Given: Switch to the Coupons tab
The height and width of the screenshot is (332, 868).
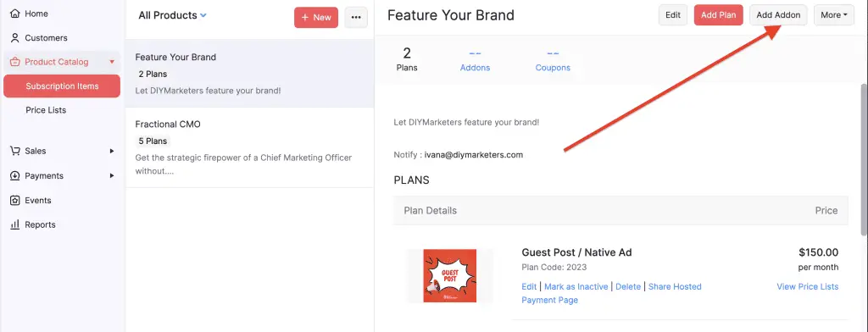Looking at the screenshot, I should click(x=553, y=61).
